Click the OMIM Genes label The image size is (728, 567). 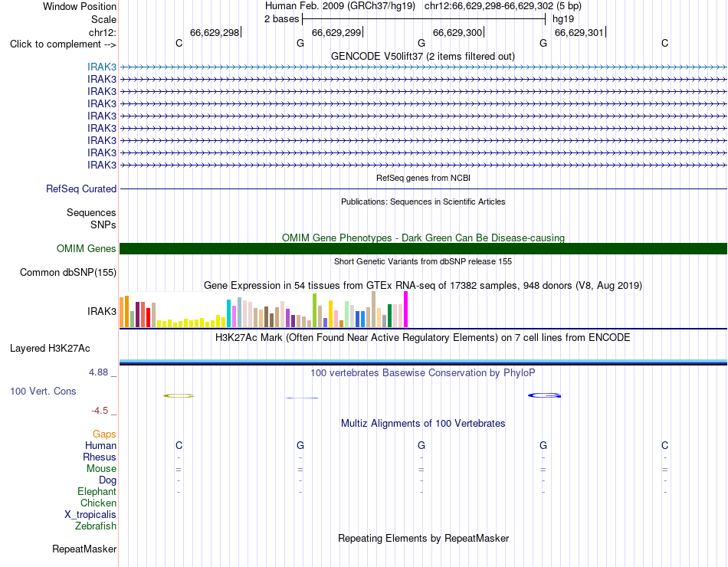(x=87, y=248)
